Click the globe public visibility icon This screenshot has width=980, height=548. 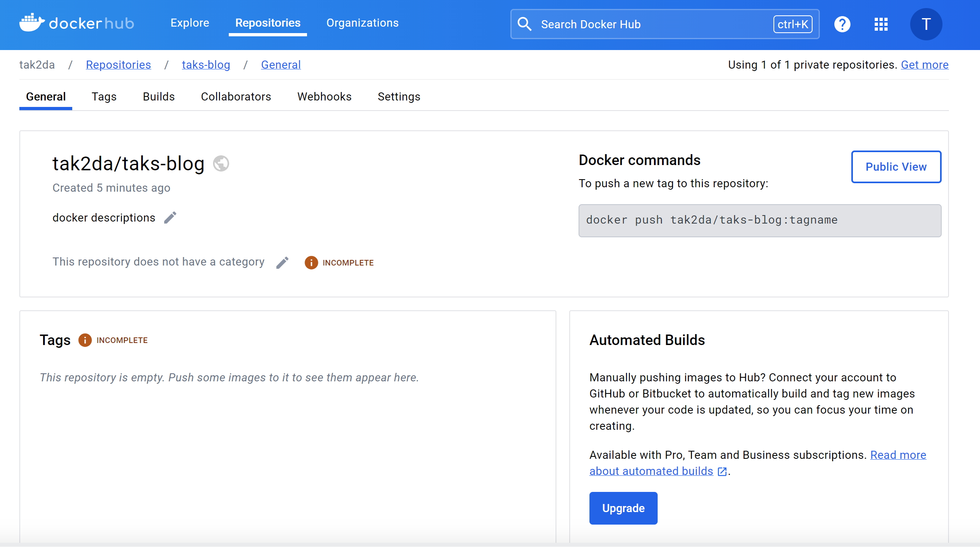pos(221,163)
